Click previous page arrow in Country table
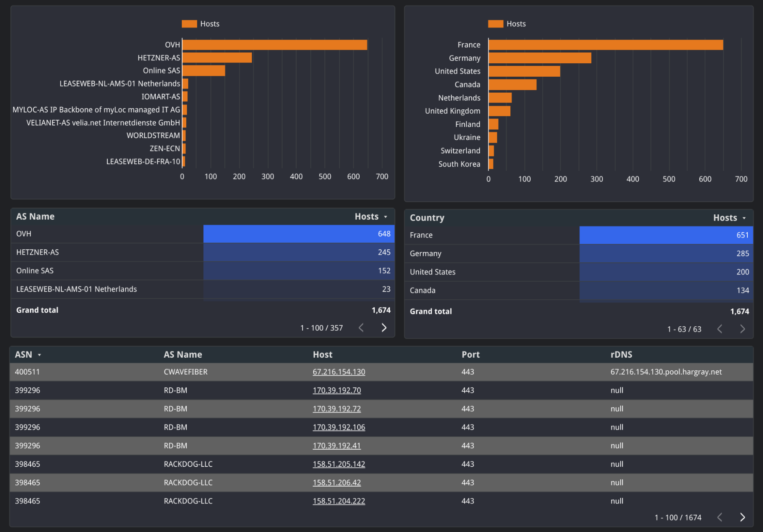763x532 pixels. click(x=719, y=329)
